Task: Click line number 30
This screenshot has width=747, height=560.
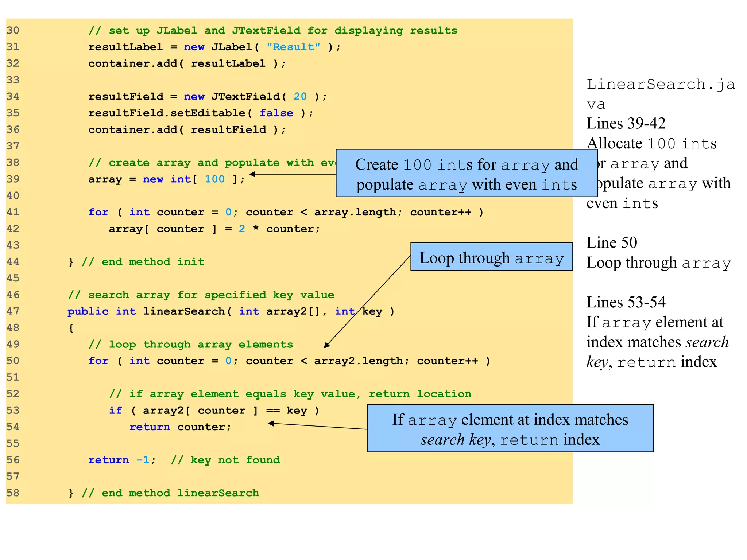Action: click(13, 30)
